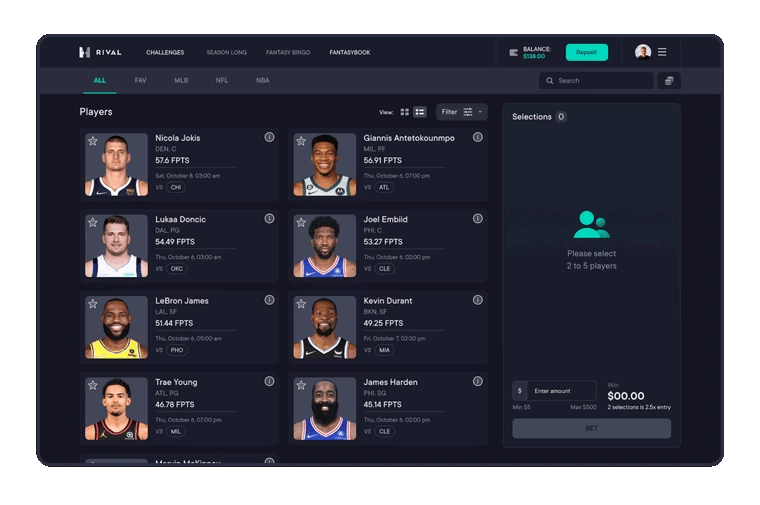Image resolution: width=760 pixels, height=505 pixels.
Task: Click the dollar sign icon in amount field
Action: 520,391
